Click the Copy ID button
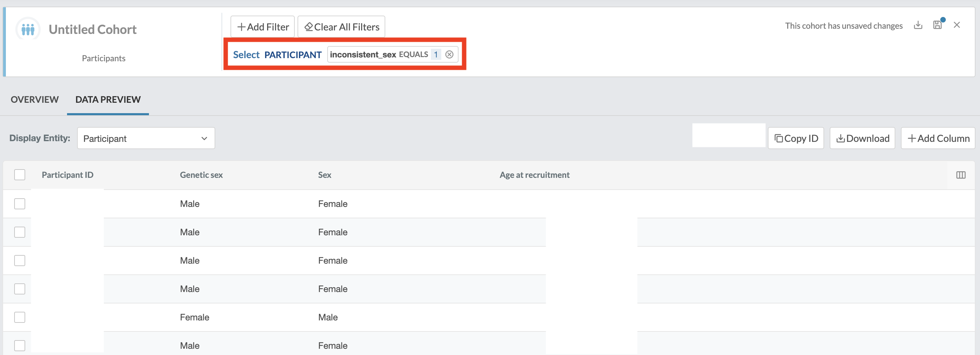 (796, 138)
